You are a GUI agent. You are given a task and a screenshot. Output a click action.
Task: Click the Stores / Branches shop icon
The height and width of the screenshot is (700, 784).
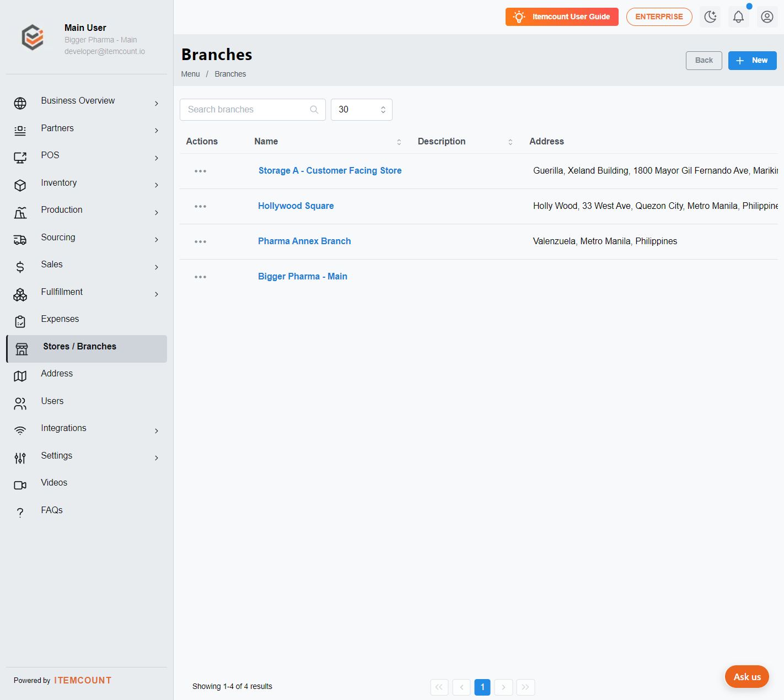(x=22, y=349)
